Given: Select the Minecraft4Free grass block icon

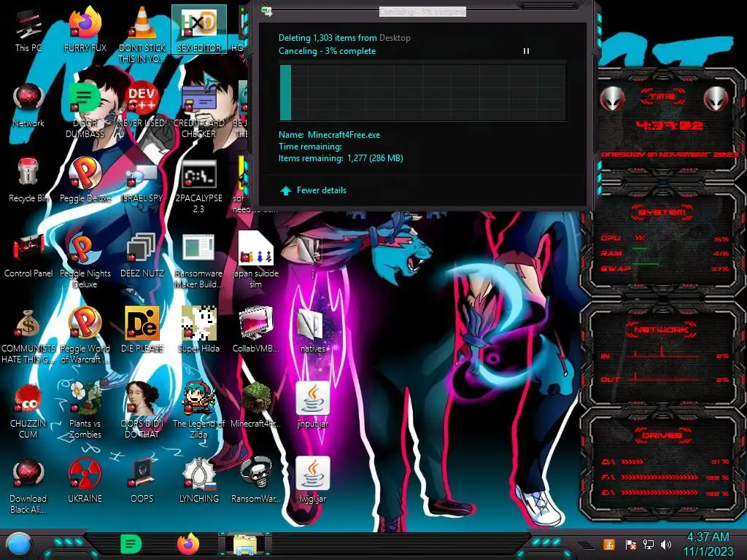Looking at the screenshot, I should tap(255, 405).
